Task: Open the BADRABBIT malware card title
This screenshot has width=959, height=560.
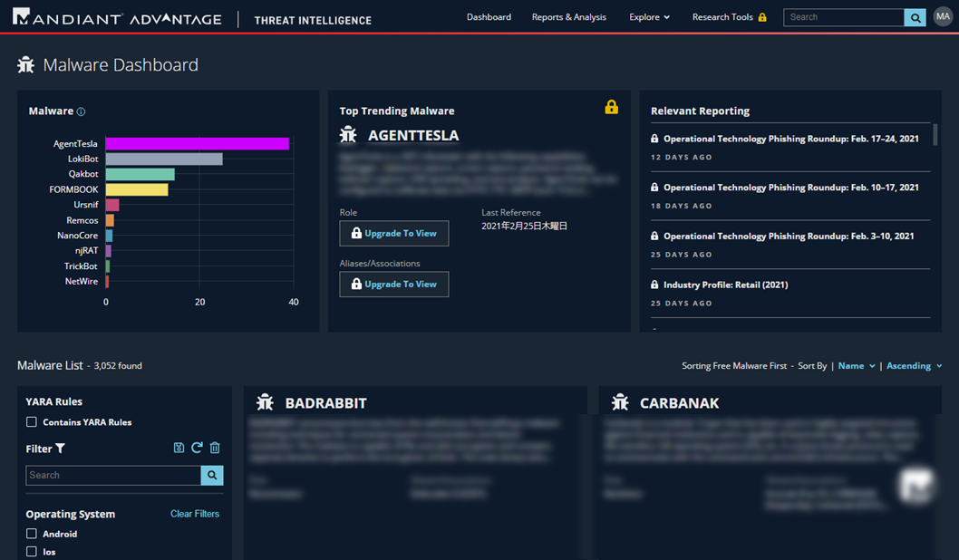Action: coord(326,403)
